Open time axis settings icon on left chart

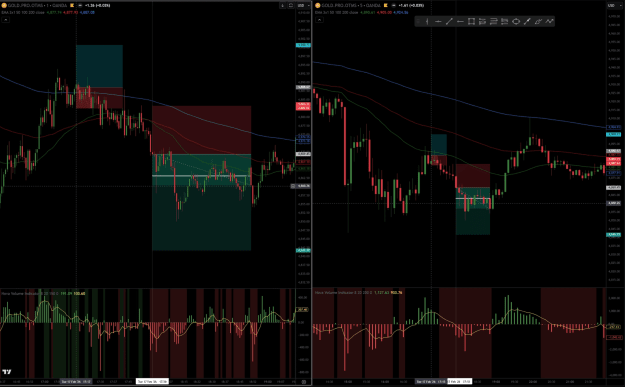[x=303, y=382]
